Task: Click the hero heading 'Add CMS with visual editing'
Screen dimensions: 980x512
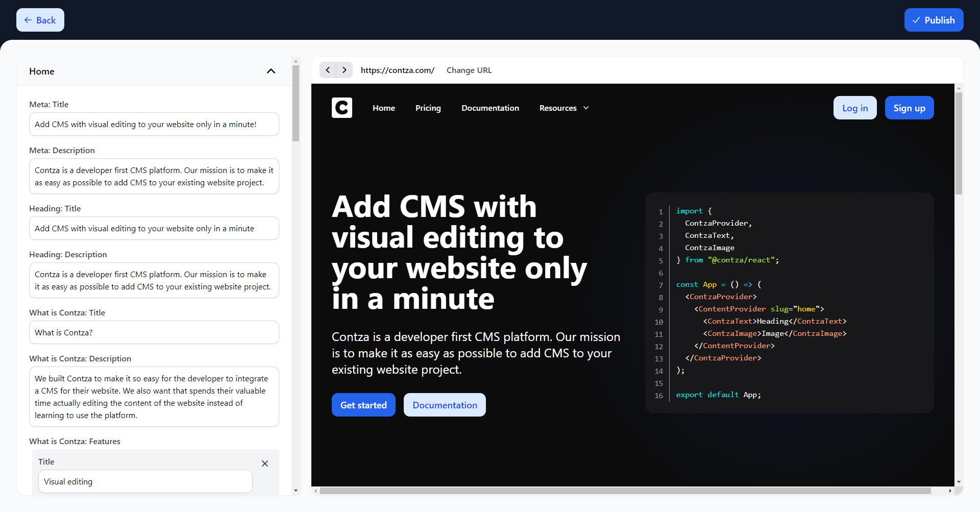Action: pyautogui.click(x=459, y=252)
